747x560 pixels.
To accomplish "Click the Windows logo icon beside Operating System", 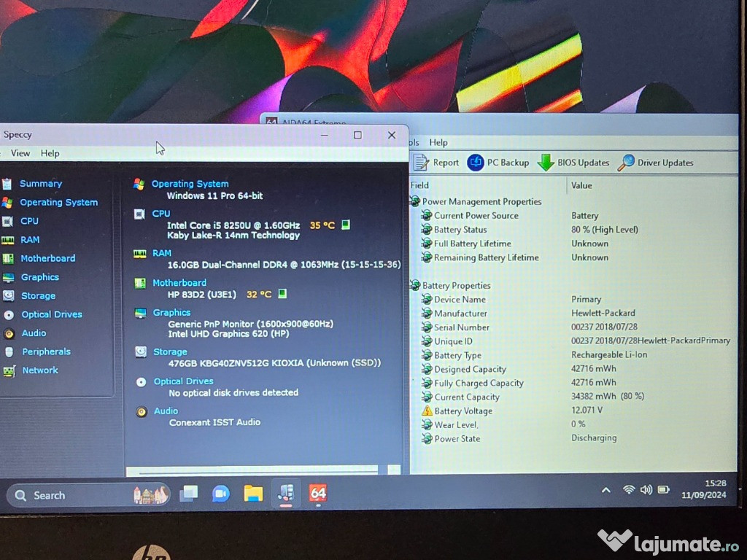I will coord(139,184).
